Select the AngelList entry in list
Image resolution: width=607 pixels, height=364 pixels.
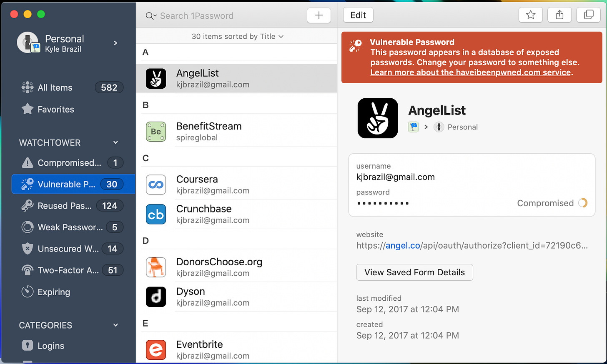[236, 78]
